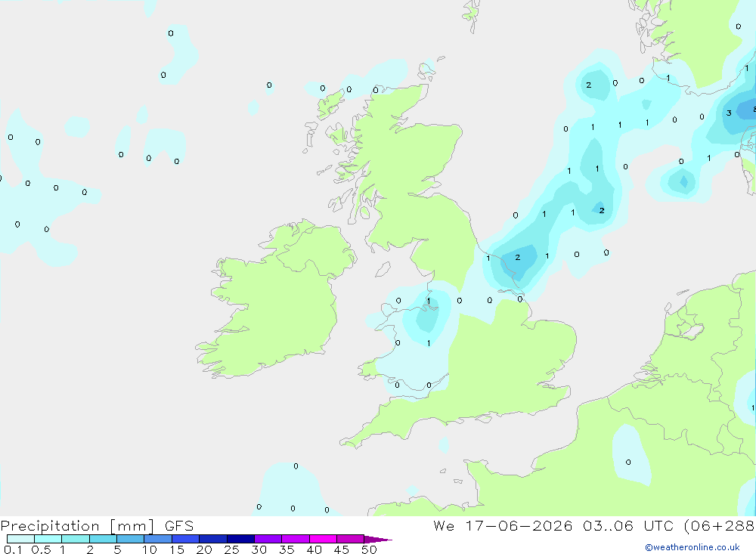Click the '2' value on England's east coast
Image resolution: width=756 pixels, height=554 pixels.
(517, 257)
